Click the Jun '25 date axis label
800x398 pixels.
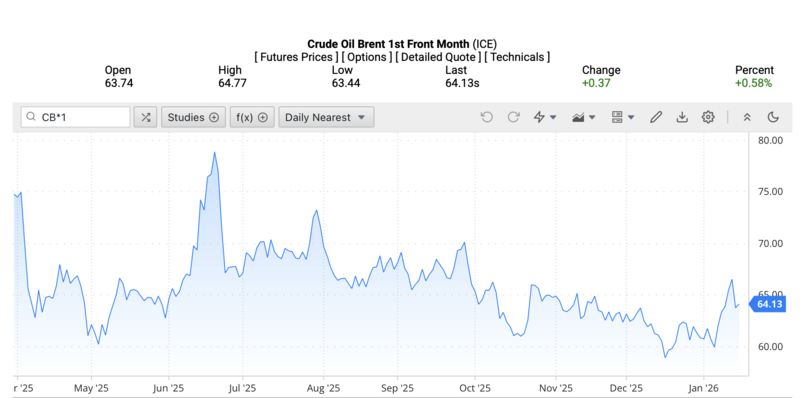coord(168,388)
